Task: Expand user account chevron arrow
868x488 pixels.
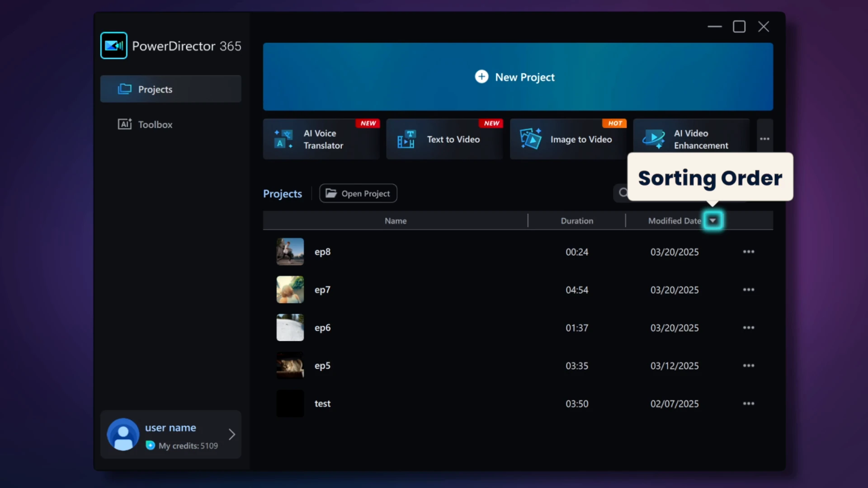Action: coord(231,434)
